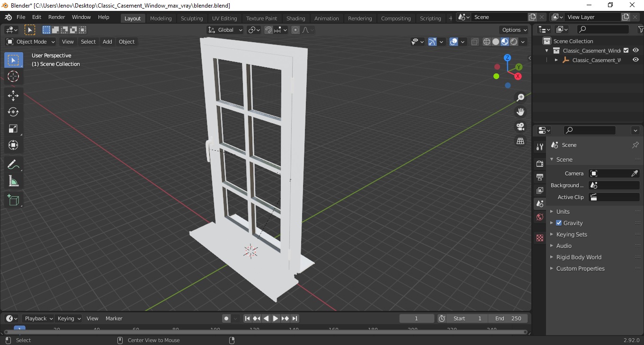This screenshot has width=644, height=345.
Task: Toggle camera view with camera icon
Action: point(520,127)
